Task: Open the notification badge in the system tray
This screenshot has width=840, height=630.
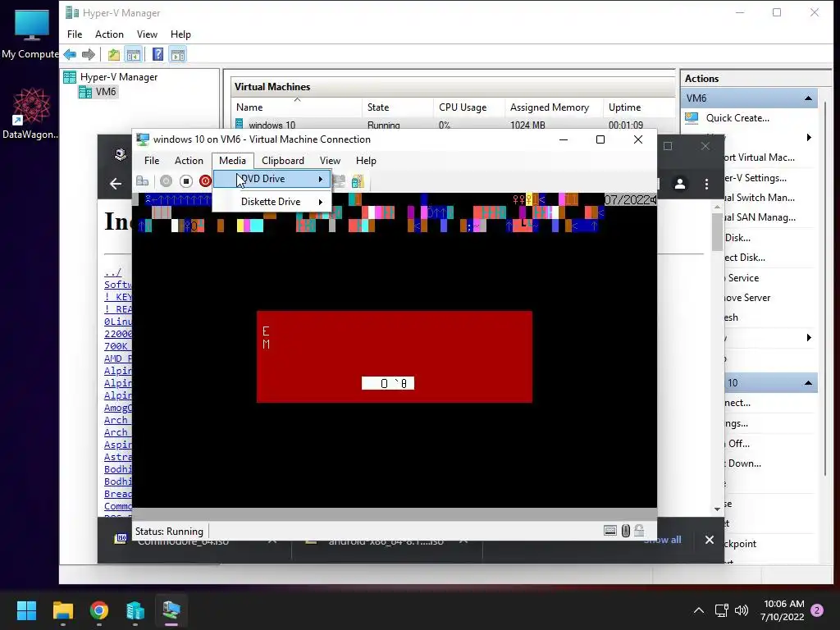Action: click(x=817, y=610)
